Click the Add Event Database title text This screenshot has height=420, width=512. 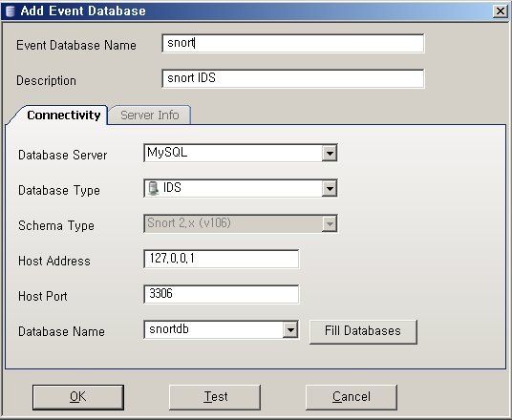[x=83, y=11]
